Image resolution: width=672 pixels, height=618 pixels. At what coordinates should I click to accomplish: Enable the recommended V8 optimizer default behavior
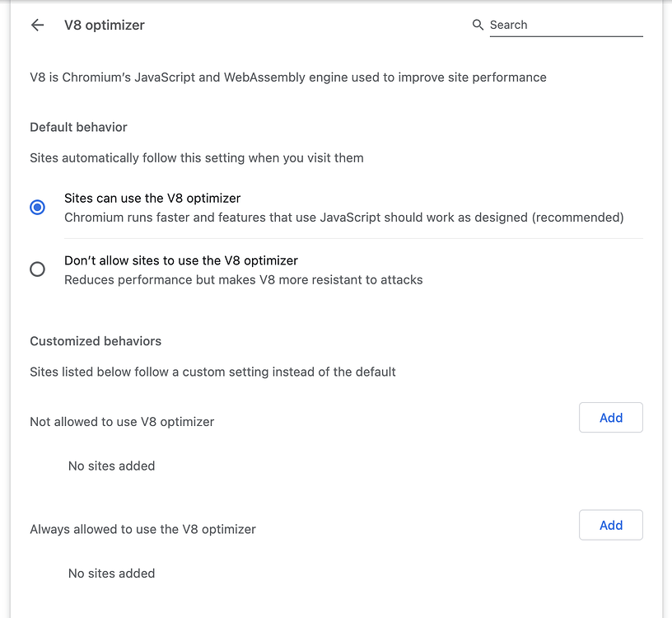[x=37, y=207]
